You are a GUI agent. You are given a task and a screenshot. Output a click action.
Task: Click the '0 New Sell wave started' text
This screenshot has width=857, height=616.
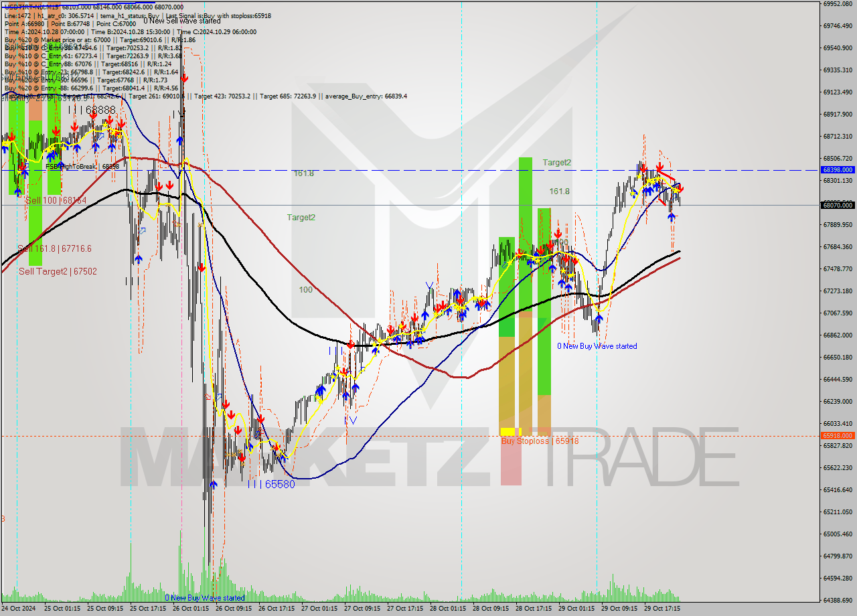[183, 21]
